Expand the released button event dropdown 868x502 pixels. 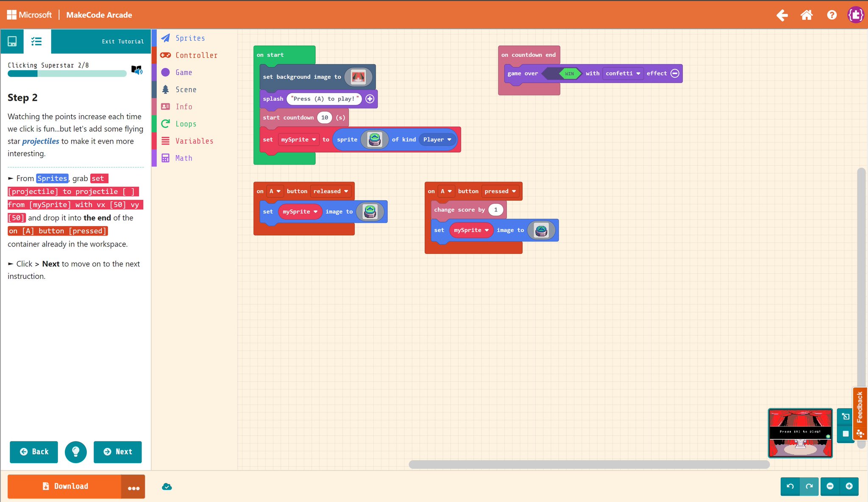[331, 191]
